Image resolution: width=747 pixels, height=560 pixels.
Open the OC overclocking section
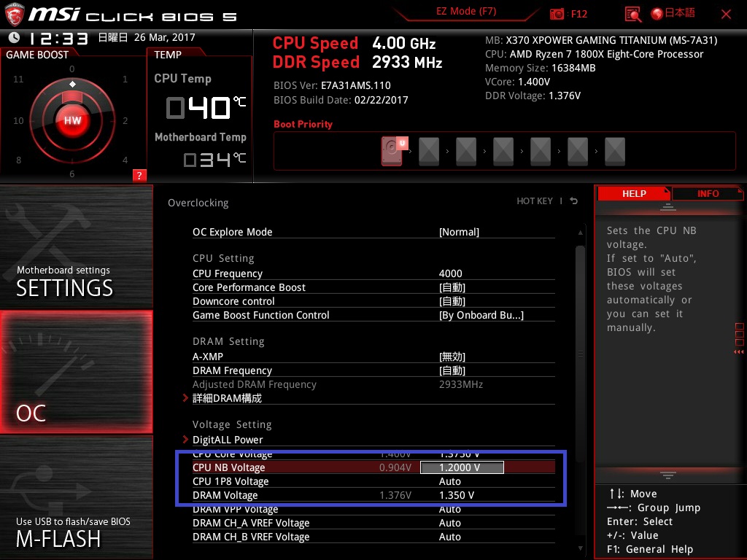point(76,372)
